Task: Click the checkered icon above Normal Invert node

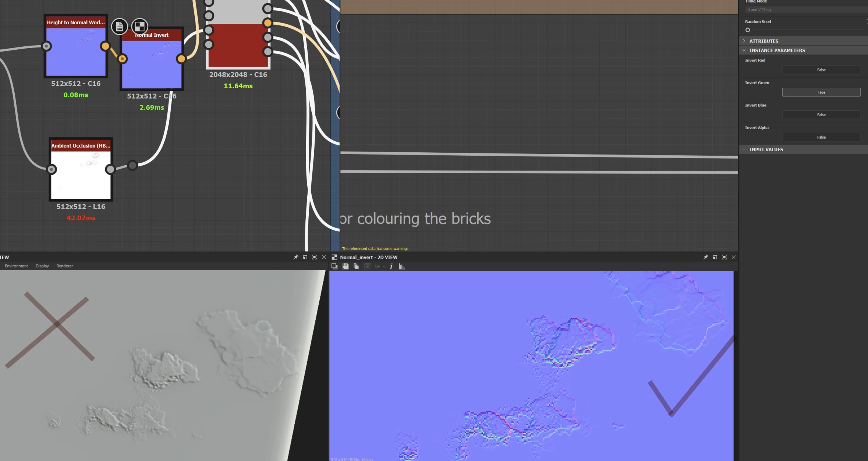Action: click(139, 26)
